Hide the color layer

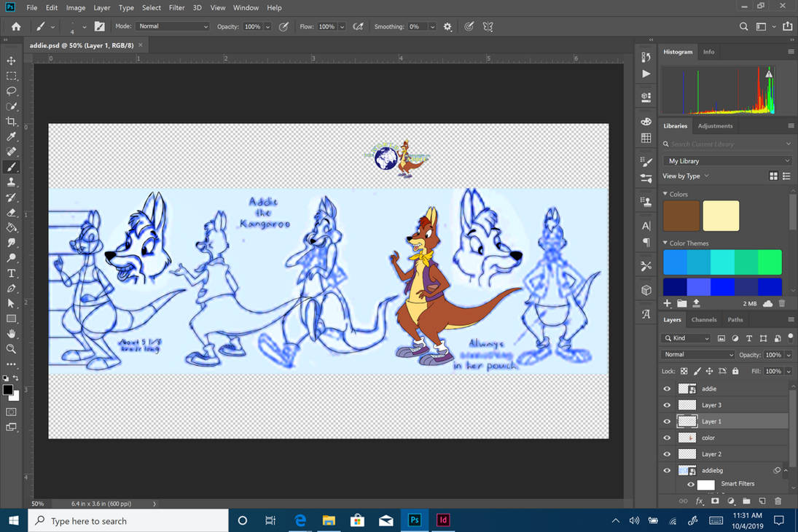(x=667, y=438)
